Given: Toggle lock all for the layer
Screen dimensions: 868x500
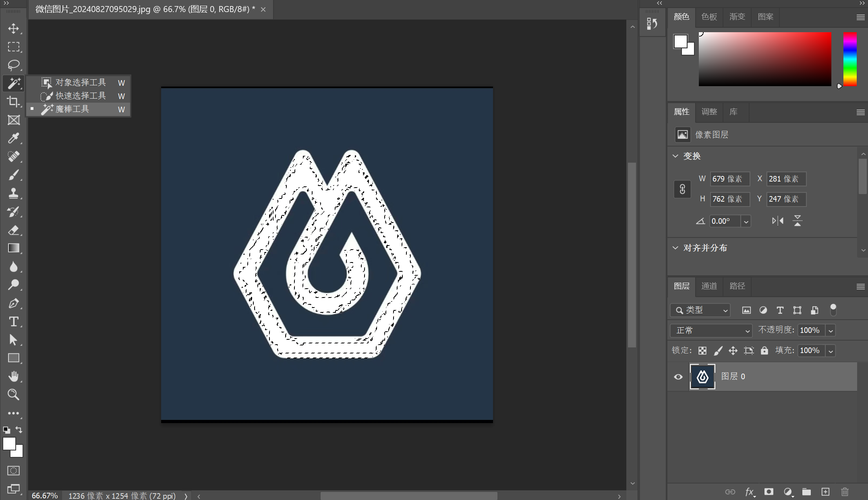Looking at the screenshot, I should (764, 350).
